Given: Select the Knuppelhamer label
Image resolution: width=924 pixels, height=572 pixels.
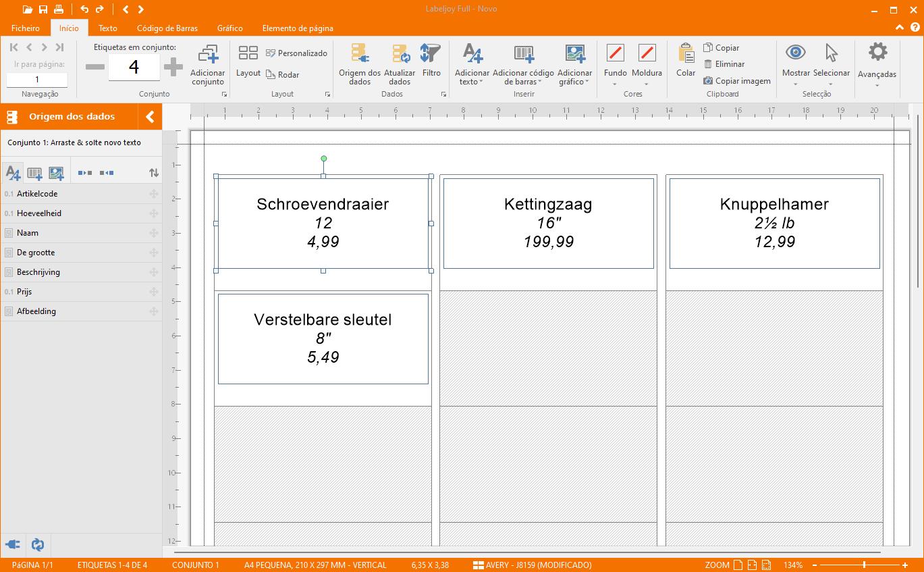Looking at the screenshot, I should pyautogui.click(x=774, y=224).
